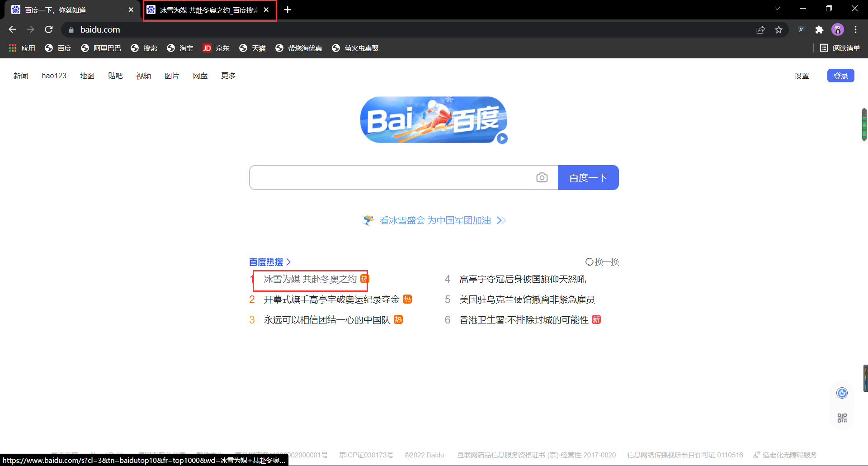Click the 百度一下 search button
The width and height of the screenshot is (868, 466).
588,177
